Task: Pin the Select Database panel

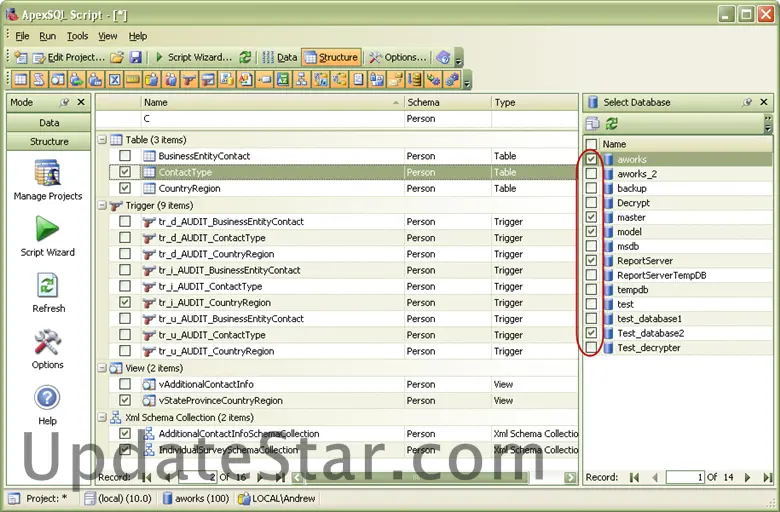Action: point(747,102)
